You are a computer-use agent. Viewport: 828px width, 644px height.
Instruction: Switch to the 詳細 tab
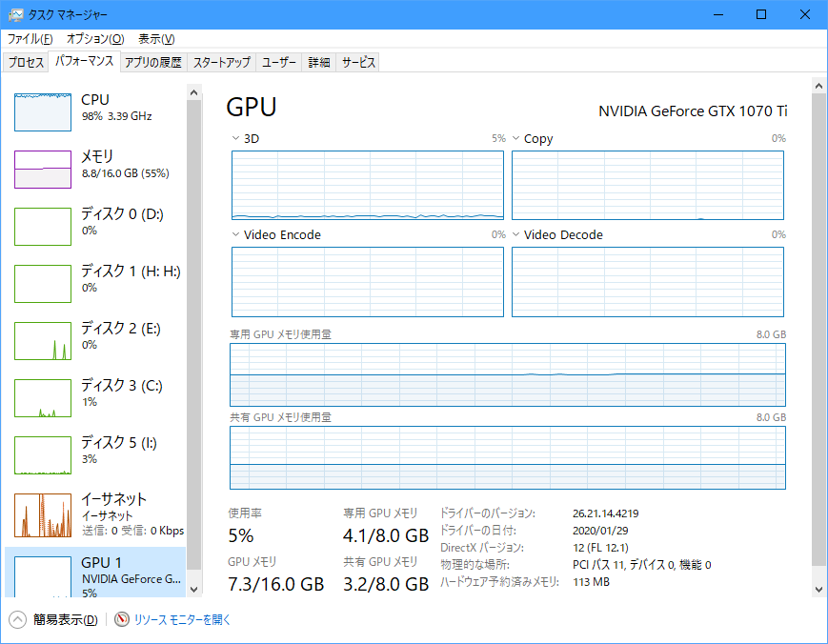click(x=319, y=62)
